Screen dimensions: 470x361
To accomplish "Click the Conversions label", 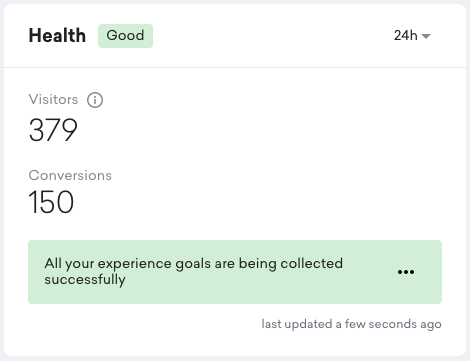I will [70, 175].
